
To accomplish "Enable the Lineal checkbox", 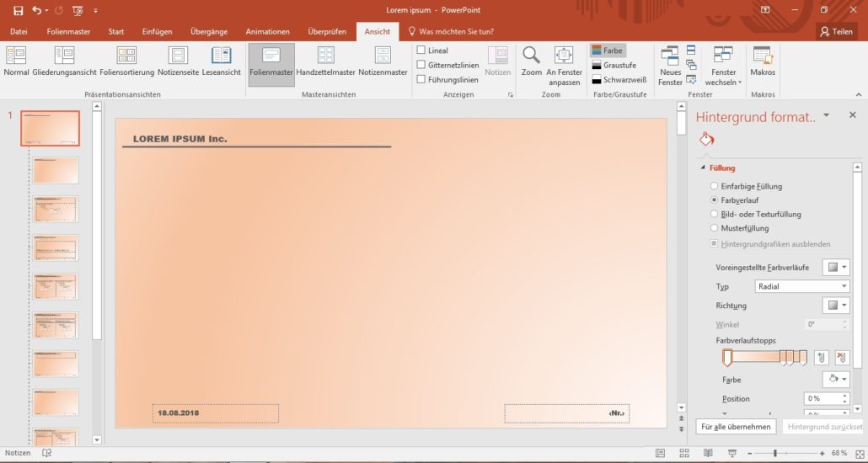I will click(x=421, y=51).
